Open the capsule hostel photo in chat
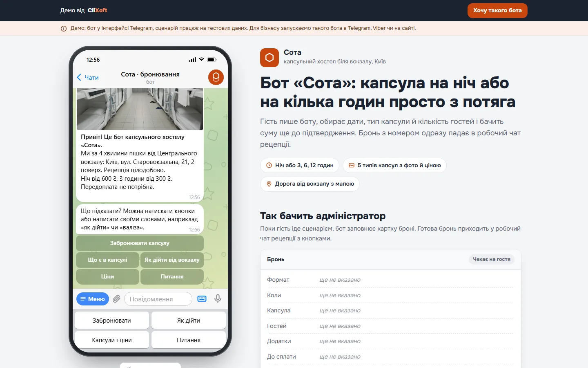 140,109
